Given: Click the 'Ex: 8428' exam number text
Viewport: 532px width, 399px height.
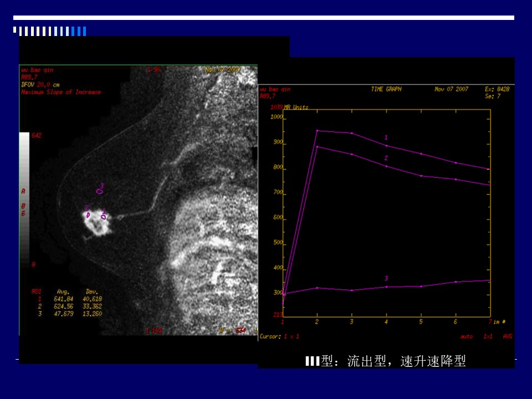Looking at the screenshot, I should [498, 89].
